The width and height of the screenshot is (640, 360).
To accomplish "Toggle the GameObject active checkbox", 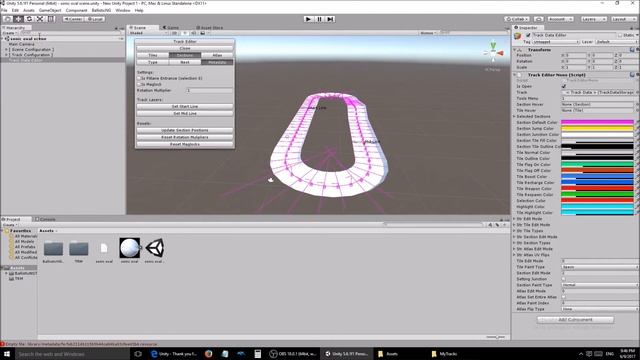I will click(x=528, y=35).
